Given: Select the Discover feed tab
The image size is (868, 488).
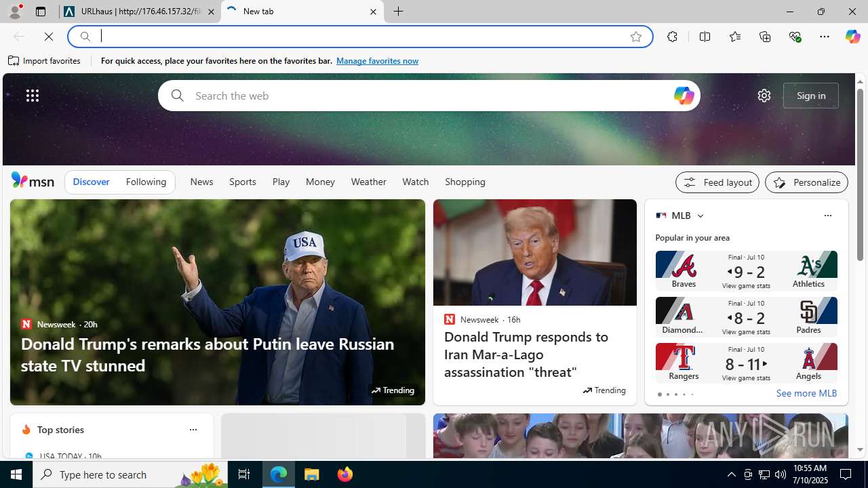Looking at the screenshot, I should pos(91,182).
